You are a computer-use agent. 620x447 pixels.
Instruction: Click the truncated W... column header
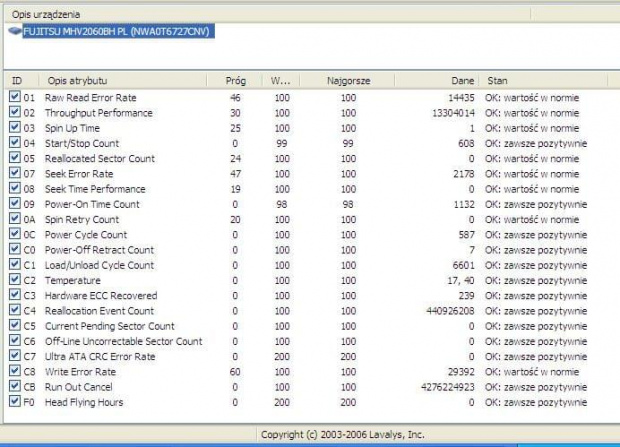point(281,81)
